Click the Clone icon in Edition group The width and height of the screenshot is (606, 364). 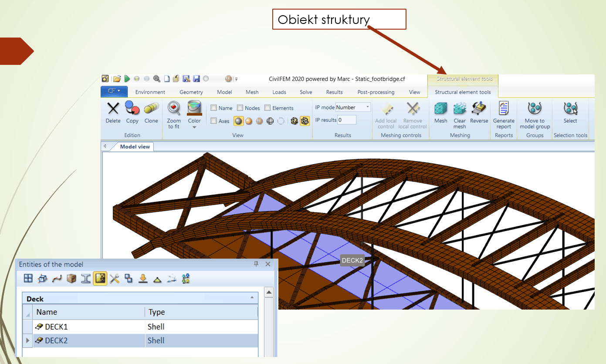(151, 109)
